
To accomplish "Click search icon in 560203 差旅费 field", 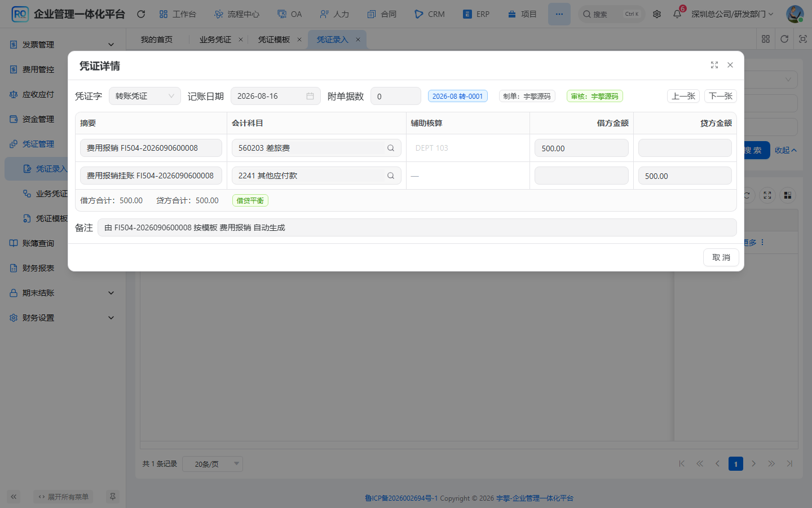I will click(x=391, y=148).
